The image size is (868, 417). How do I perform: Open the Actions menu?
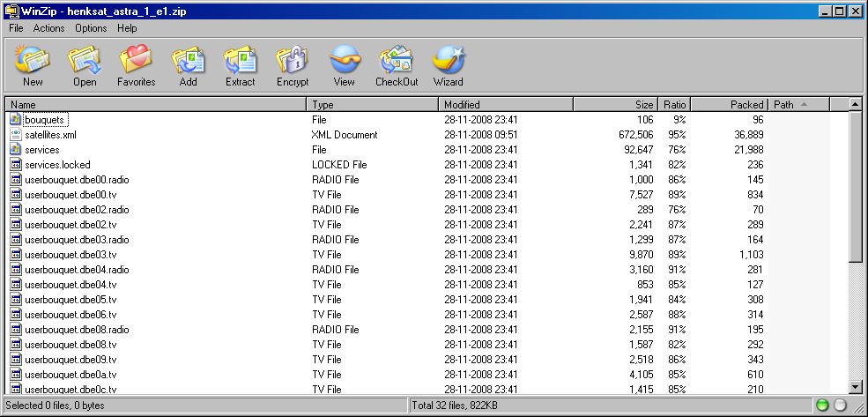48,28
